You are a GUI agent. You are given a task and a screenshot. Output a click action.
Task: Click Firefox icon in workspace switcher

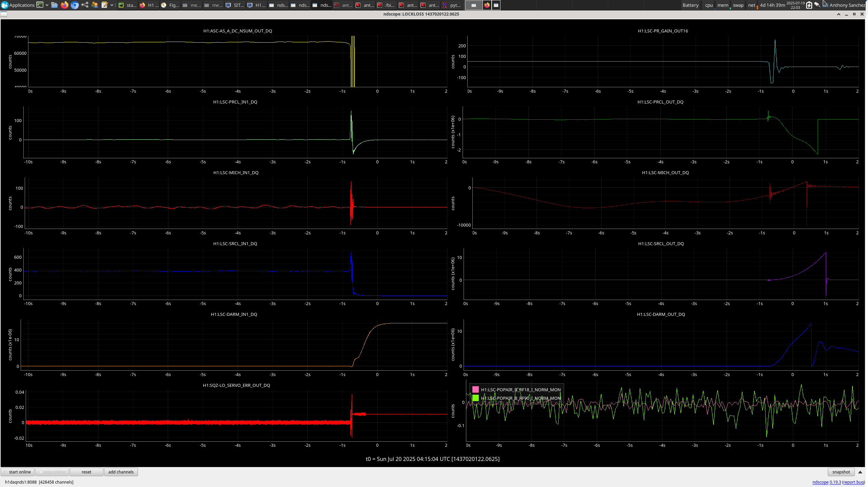(x=487, y=5)
